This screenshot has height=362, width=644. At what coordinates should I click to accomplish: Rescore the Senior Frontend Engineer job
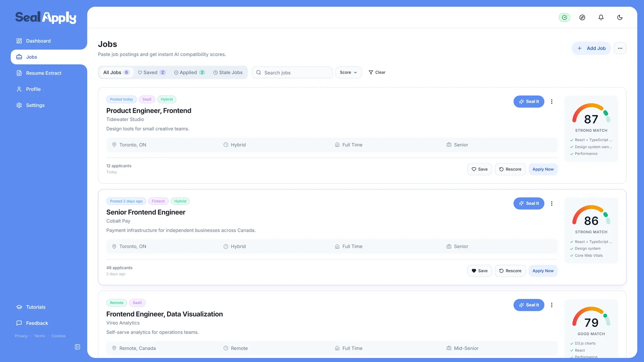coord(510,271)
